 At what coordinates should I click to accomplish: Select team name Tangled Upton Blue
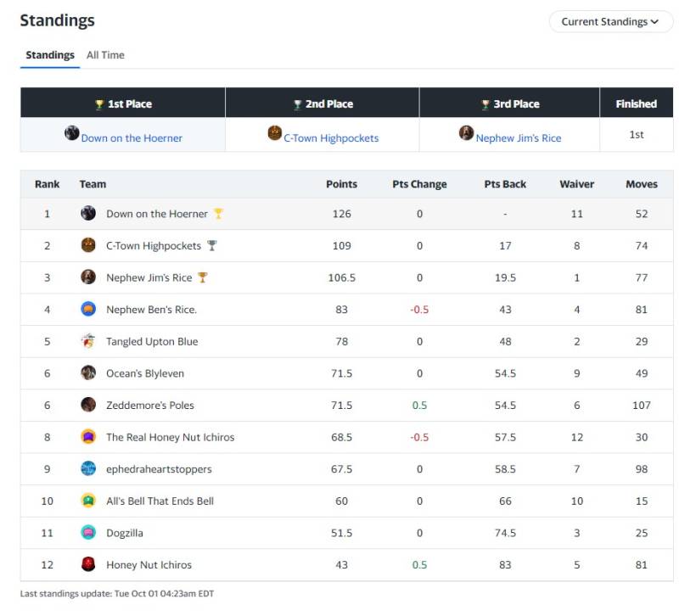coord(152,342)
